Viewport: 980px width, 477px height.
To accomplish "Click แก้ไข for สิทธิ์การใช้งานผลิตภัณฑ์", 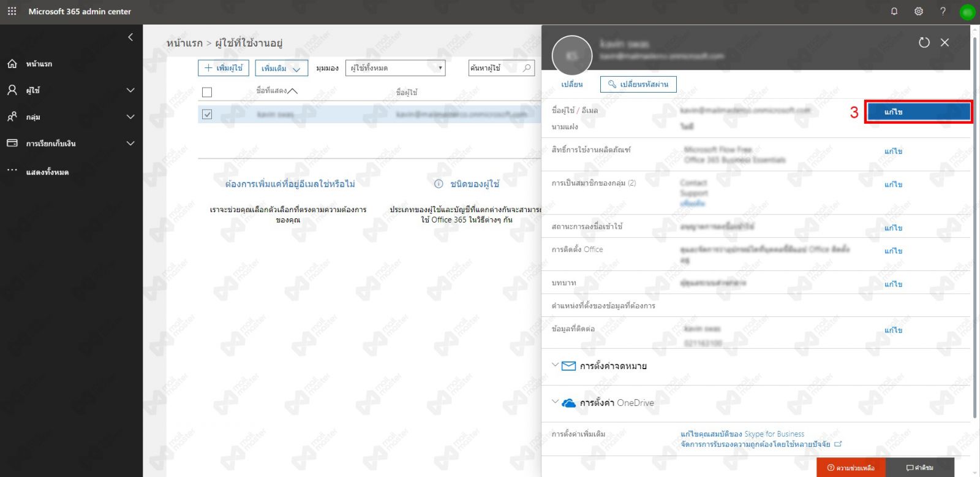I will (x=894, y=151).
